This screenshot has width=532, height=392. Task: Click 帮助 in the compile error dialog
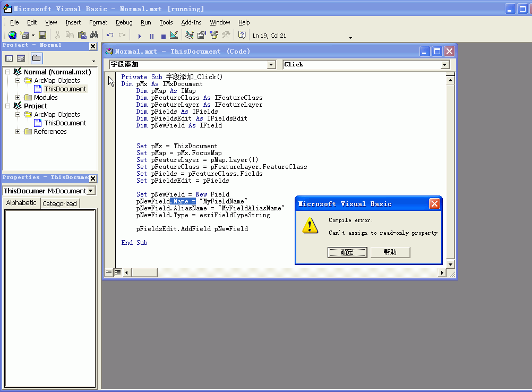coord(390,252)
